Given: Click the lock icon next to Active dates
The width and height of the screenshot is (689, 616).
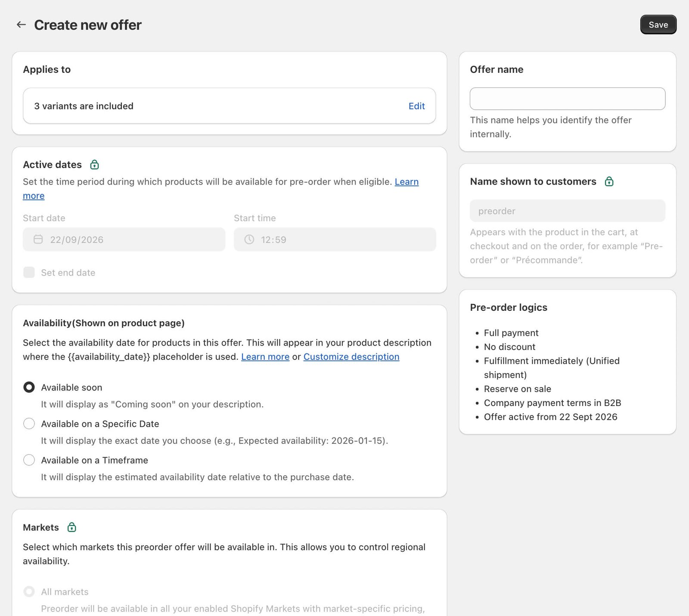Looking at the screenshot, I should [94, 164].
